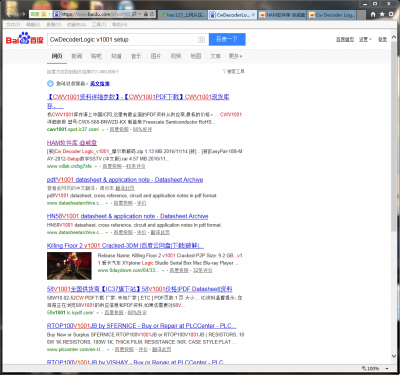Viewport: 400px width, 375px height.
Task: Switch to the HAM软件库 browser tab
Action: [282, 15]
